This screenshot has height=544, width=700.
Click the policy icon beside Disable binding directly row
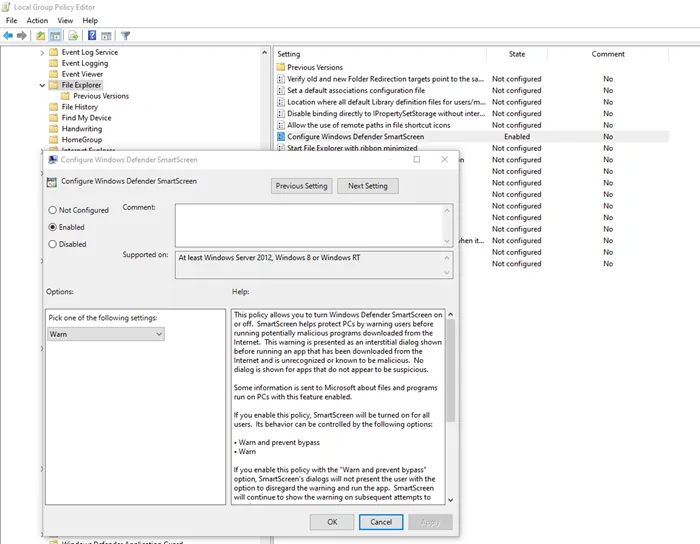click(x=281, y=113)
